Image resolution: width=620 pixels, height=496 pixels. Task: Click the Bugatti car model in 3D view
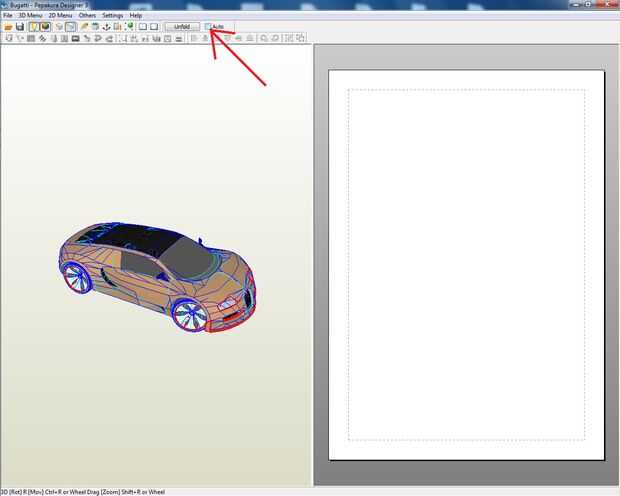click(x=157, y=277)
